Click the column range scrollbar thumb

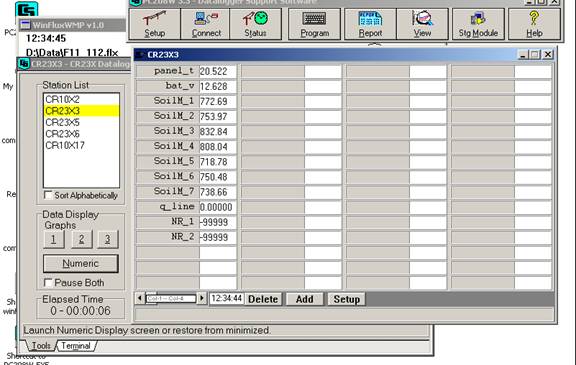tap(151, 298)
